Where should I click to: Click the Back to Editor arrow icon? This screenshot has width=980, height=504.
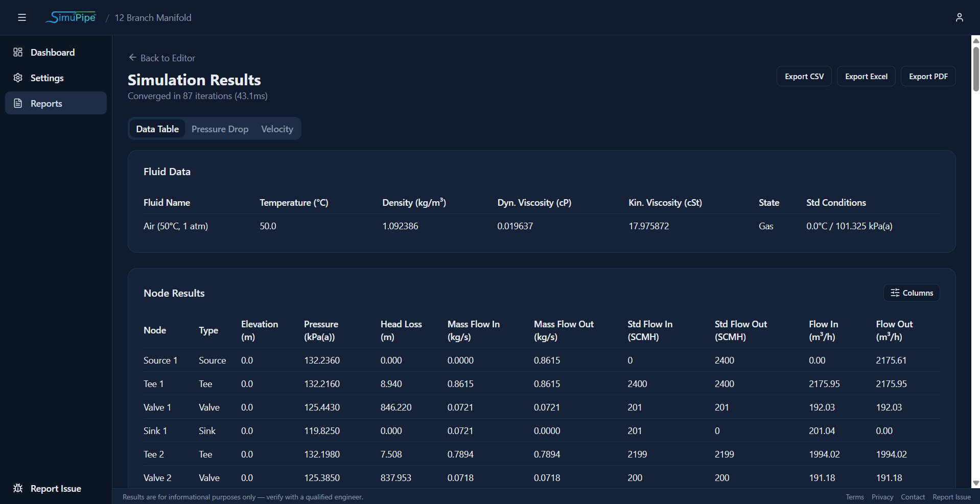tap(132, 58)
